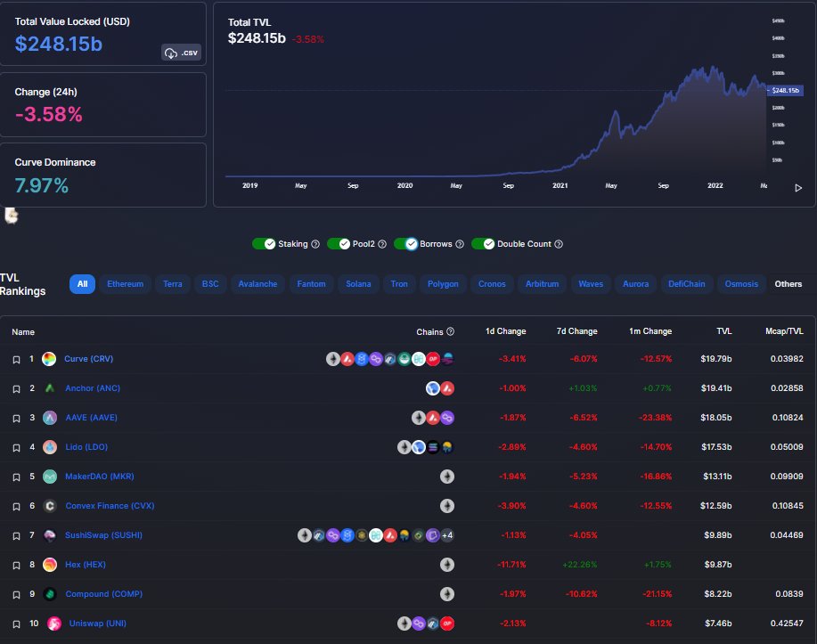817x644 pixels.
Task: Toggle the Staking switch
Action: point(264,244)
